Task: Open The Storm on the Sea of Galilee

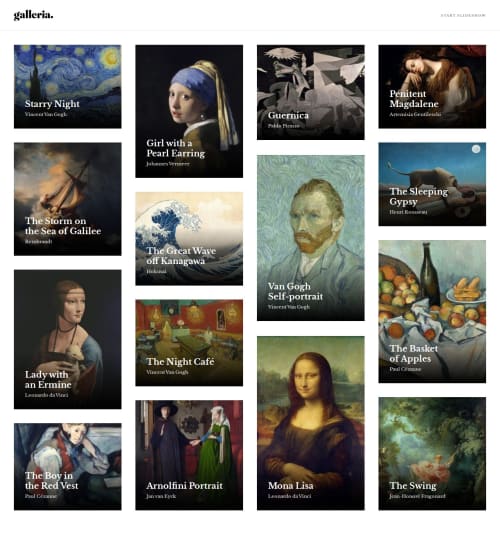Action: click(x=68, y=199)
